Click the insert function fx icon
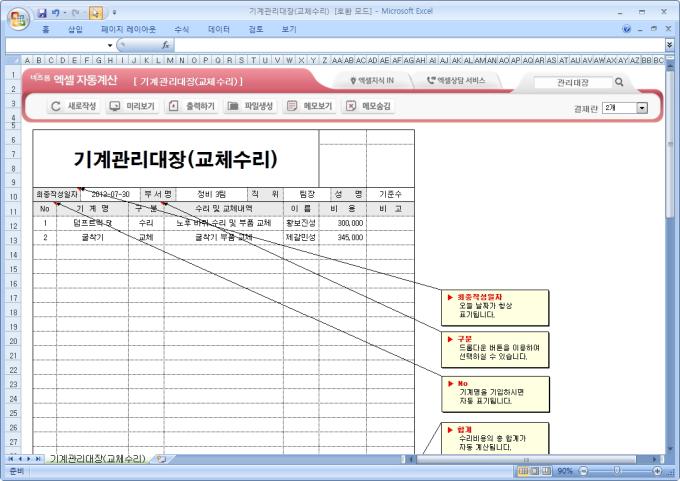This screenshot has width=680, height=481. pyautogui.click(x=166, y=45)
